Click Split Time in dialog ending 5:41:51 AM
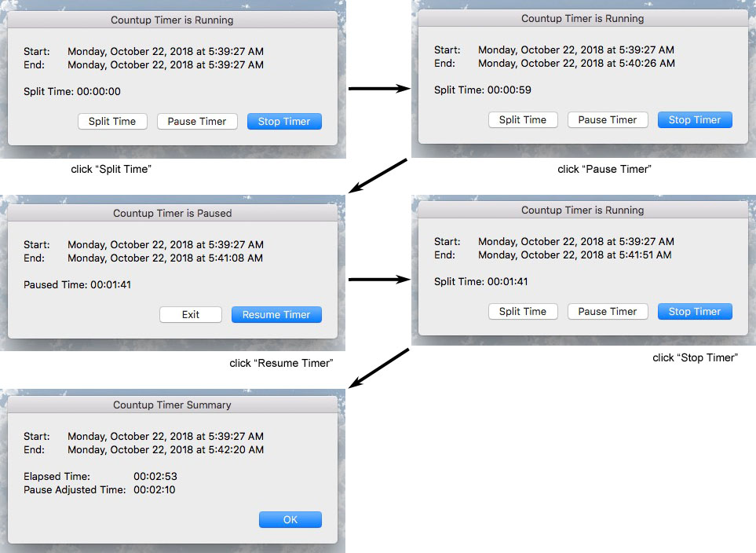The width and height of the screenshot is (756, 553). point(523,312)
